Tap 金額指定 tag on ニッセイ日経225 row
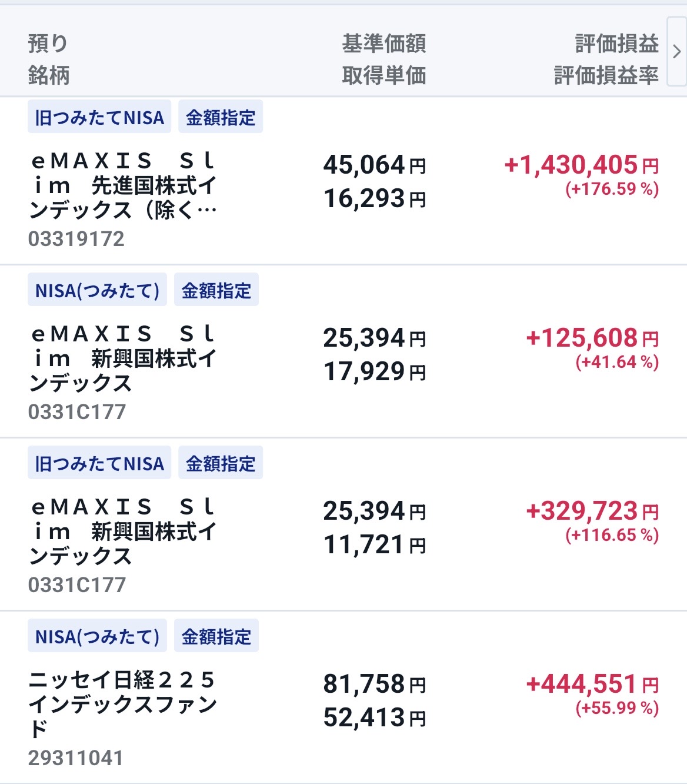Viewport: 687px width, 784px height. [216, 636]
